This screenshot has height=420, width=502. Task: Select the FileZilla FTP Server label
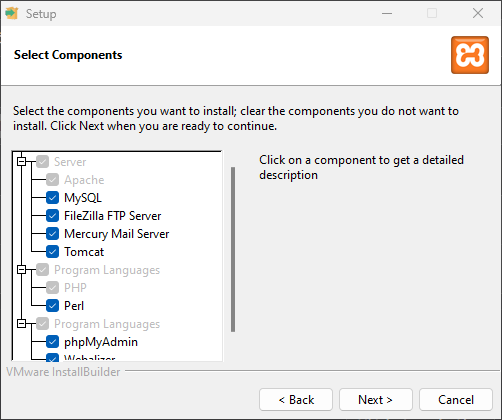point(112,216)
